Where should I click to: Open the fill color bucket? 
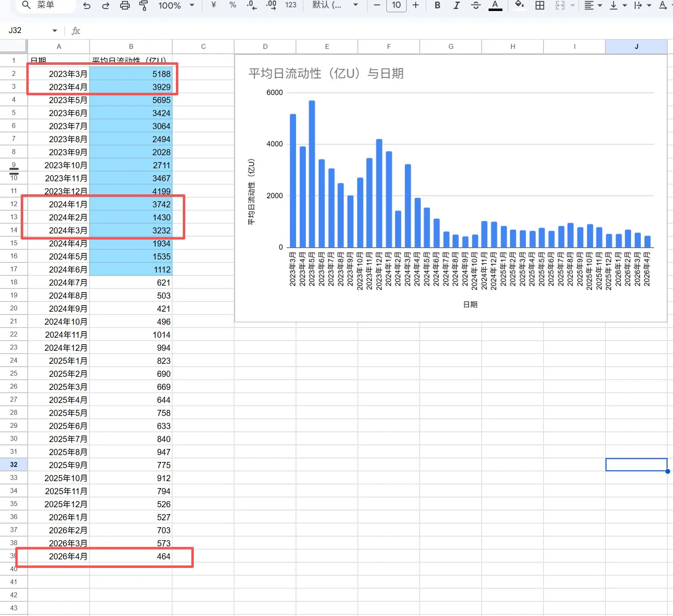(519, 5)
